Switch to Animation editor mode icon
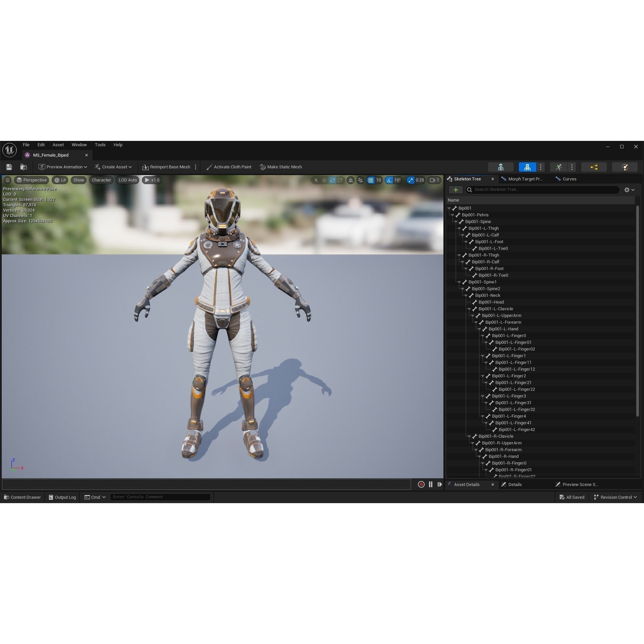Viewport: 644px width, 644px height. tap(558, 167)
